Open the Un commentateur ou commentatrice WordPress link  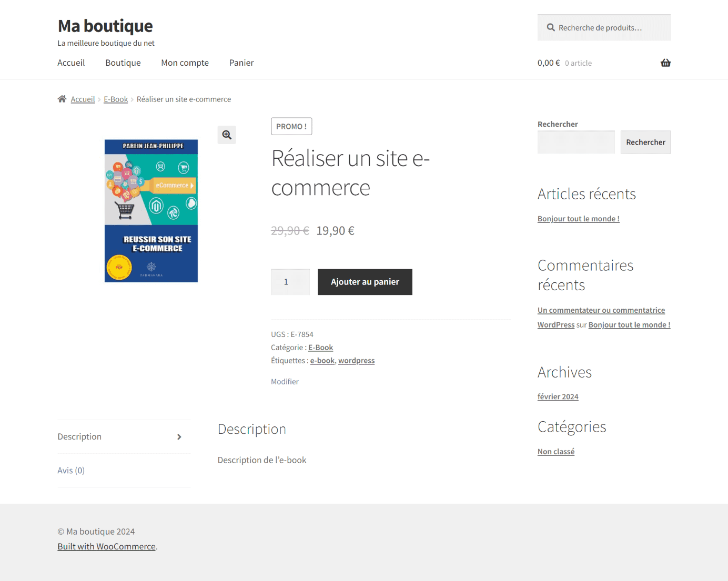(601, 318)
